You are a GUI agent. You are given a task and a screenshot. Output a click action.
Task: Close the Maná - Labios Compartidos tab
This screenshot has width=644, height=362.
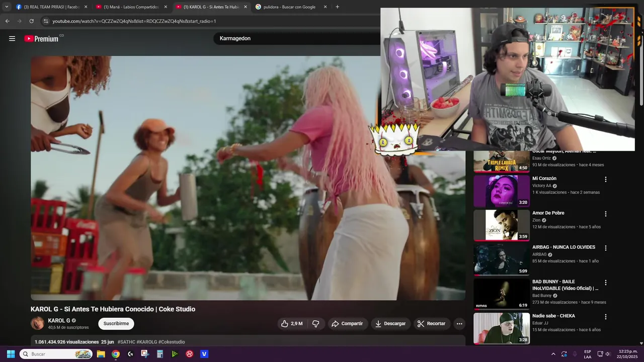166,7
